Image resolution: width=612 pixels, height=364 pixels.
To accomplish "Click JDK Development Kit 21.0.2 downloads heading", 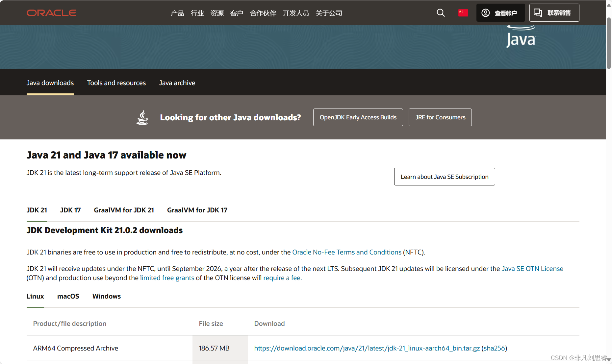I will pos(105,230).
